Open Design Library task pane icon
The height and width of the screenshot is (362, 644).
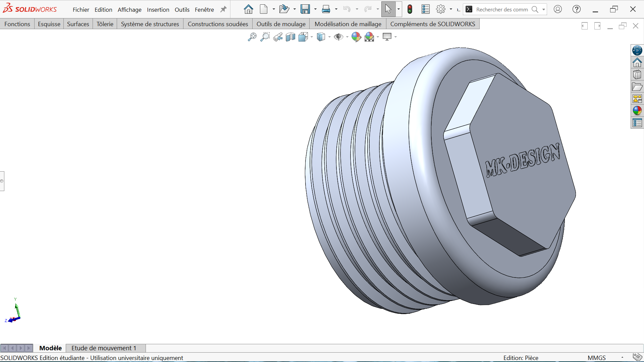[x=637, y=75]
